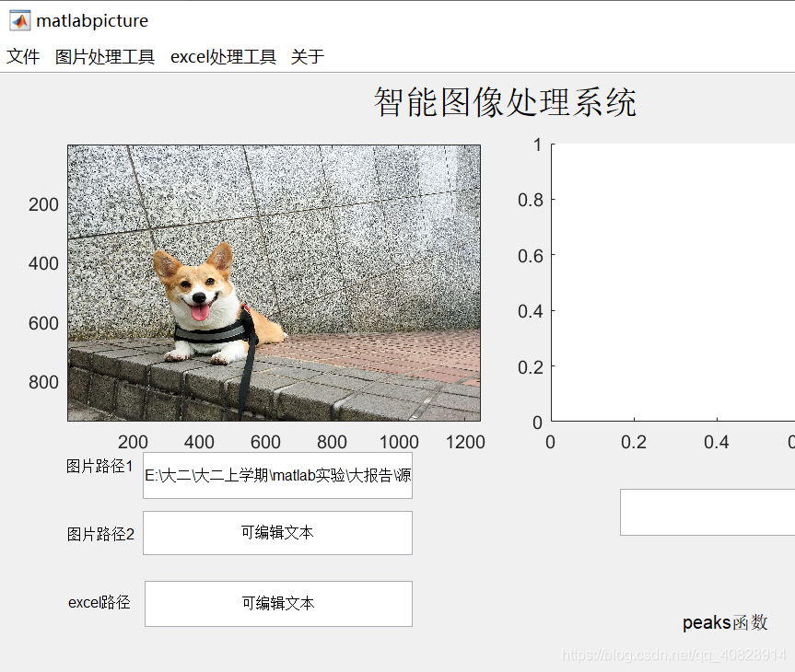
Task: Click the 图片路径1 edit field with the file path
Action: (277, 477)
